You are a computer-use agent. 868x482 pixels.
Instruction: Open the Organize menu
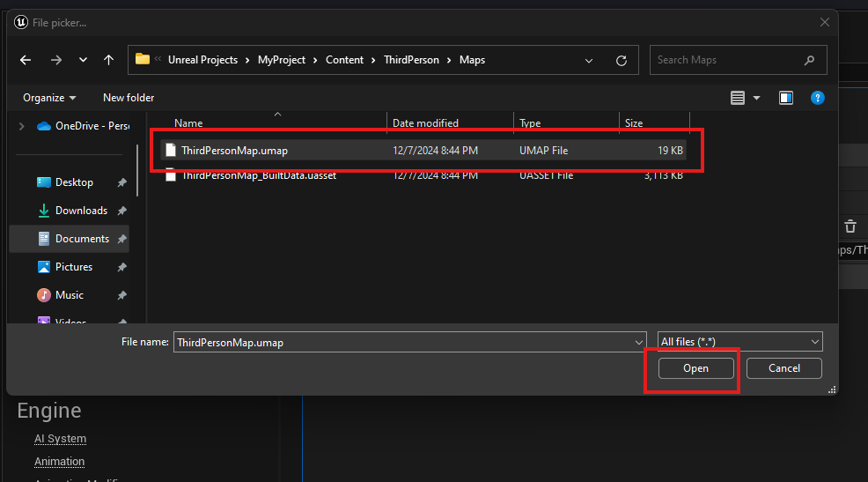click(49, 98)
